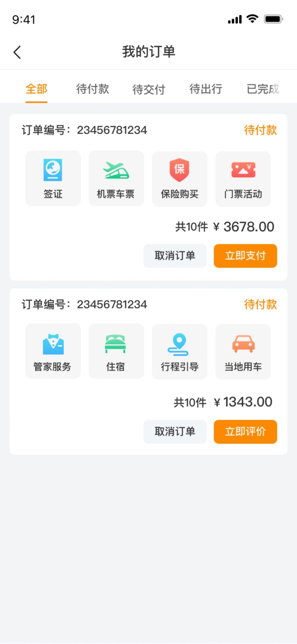Switch to the 全部 tab
Screen dimensions: 297x644
[36, 89]
